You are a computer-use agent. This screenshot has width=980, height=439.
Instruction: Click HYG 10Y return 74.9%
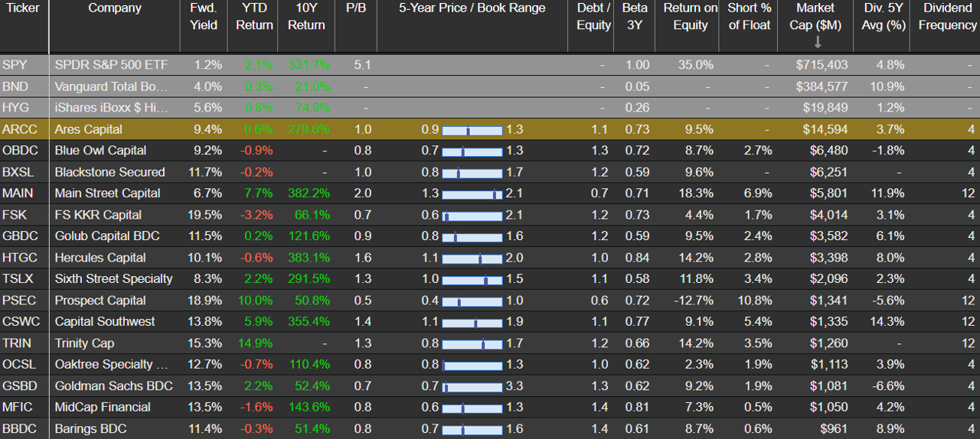click(x=312, y=108)
